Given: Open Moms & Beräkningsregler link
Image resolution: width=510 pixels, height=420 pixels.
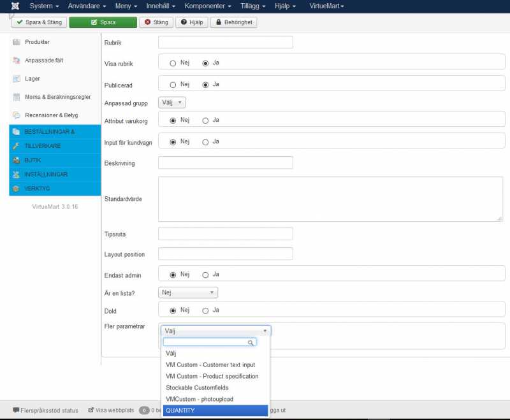Looking at the screenshot, I should (58, 97).
